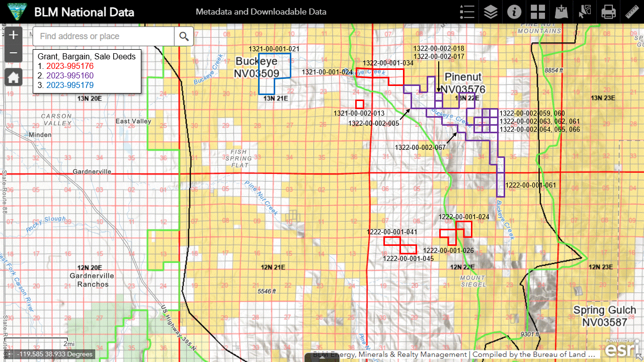
Task: Focus the Find address or place field
Action: pos(104,36)
